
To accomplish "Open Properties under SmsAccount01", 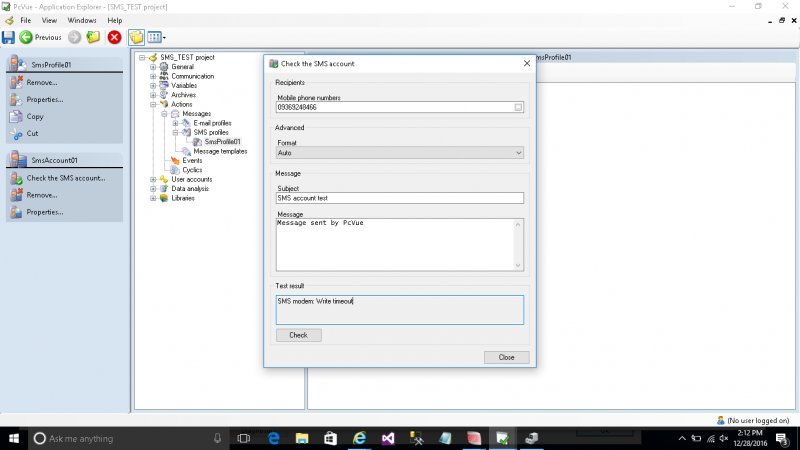I will point(45,212).
